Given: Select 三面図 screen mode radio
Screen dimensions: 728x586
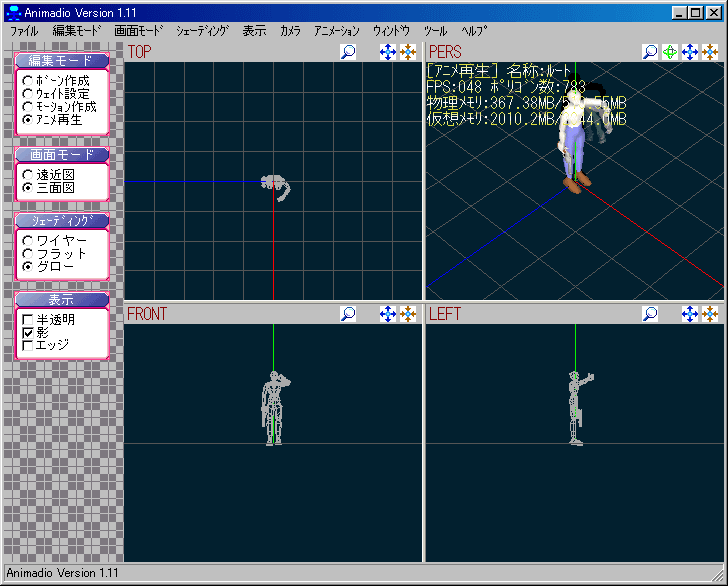Looking at the screenshot, I should pyautogui.click(x=27, y=188).
